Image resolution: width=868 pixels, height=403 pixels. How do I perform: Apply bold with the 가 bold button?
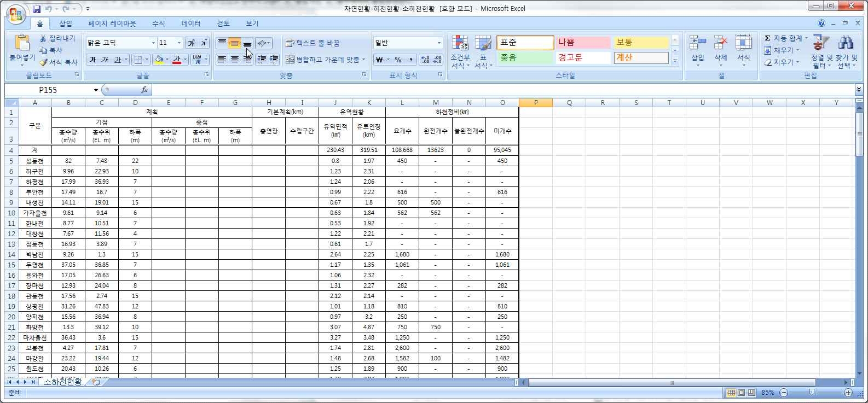(92, 59)
